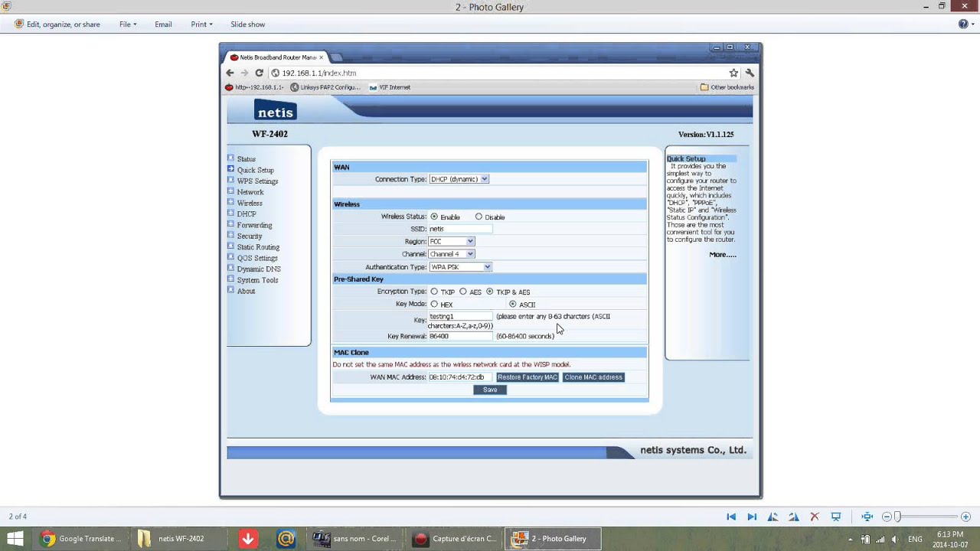Viewport: 980px width, 551px height.
Task: Open Windows Start button
Action: tap(15, 539)
